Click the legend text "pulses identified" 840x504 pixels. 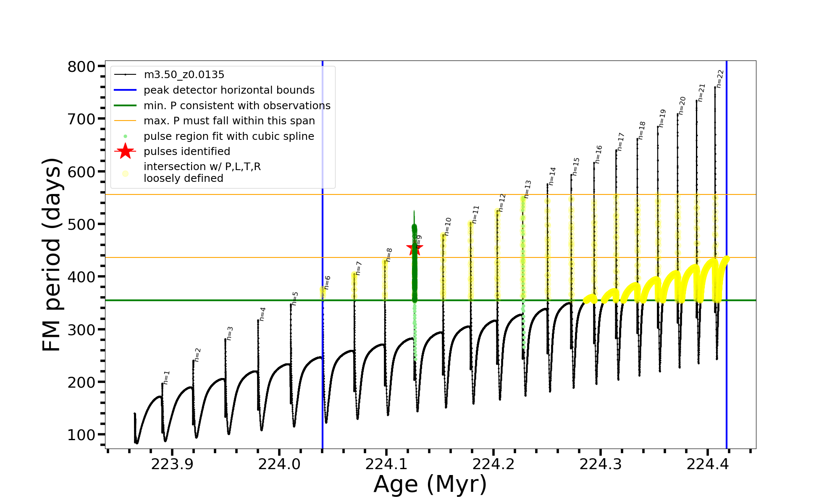click(x=187, y=151)
